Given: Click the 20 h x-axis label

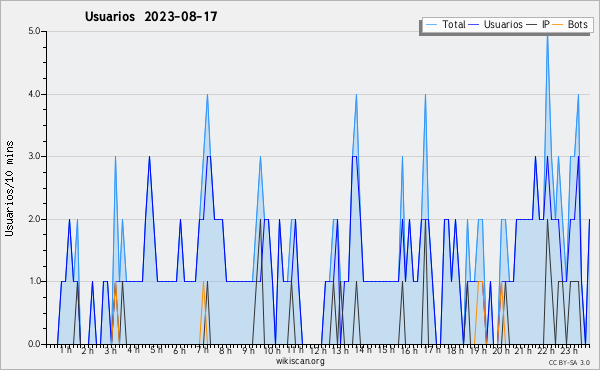Looking at the screenshot, I should click(501, 351).
